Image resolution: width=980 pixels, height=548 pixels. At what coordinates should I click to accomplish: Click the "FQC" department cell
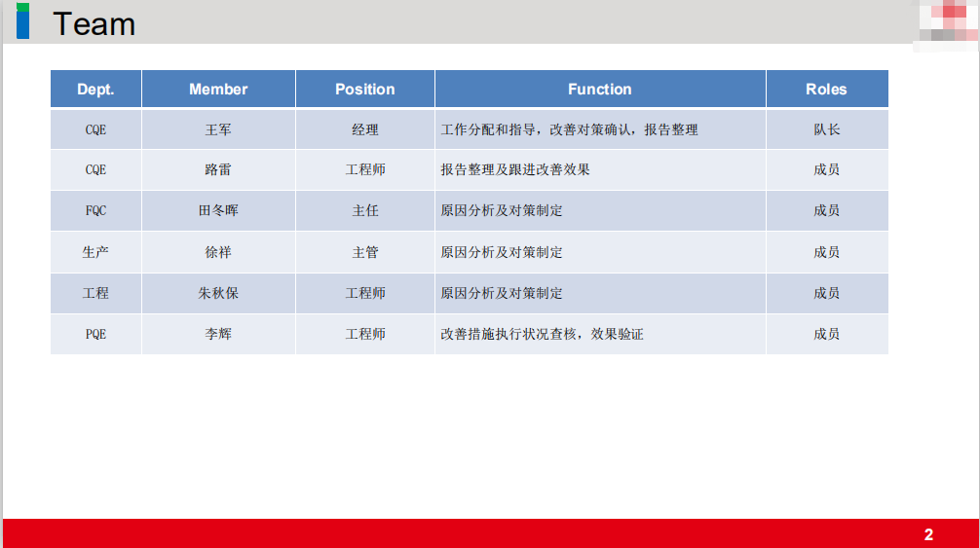(95, 211)
